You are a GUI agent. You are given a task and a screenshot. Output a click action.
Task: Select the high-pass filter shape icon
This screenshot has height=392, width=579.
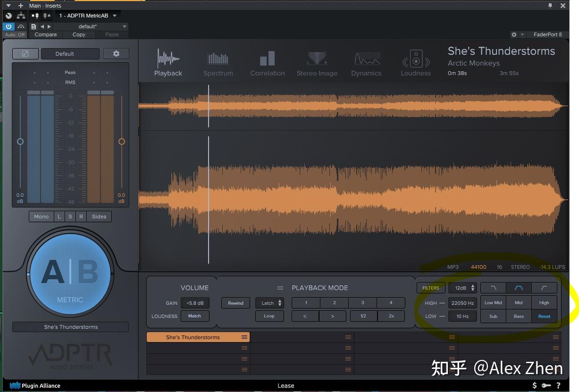(544, 288)
